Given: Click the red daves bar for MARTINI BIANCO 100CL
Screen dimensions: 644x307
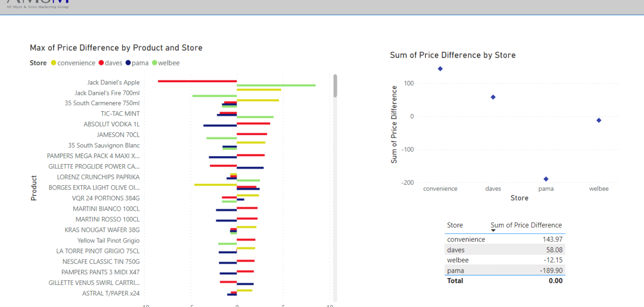Looking at the screenshot, I should point(247,208).
